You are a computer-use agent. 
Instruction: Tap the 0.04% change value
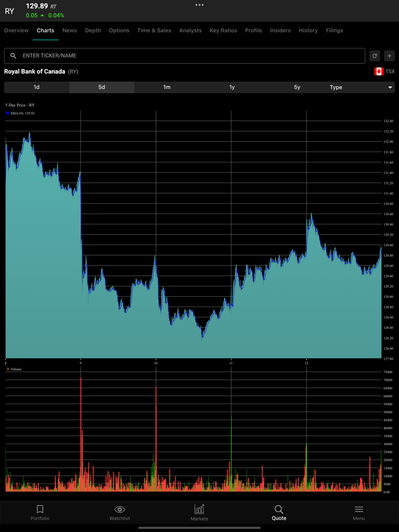coord(56,15)
